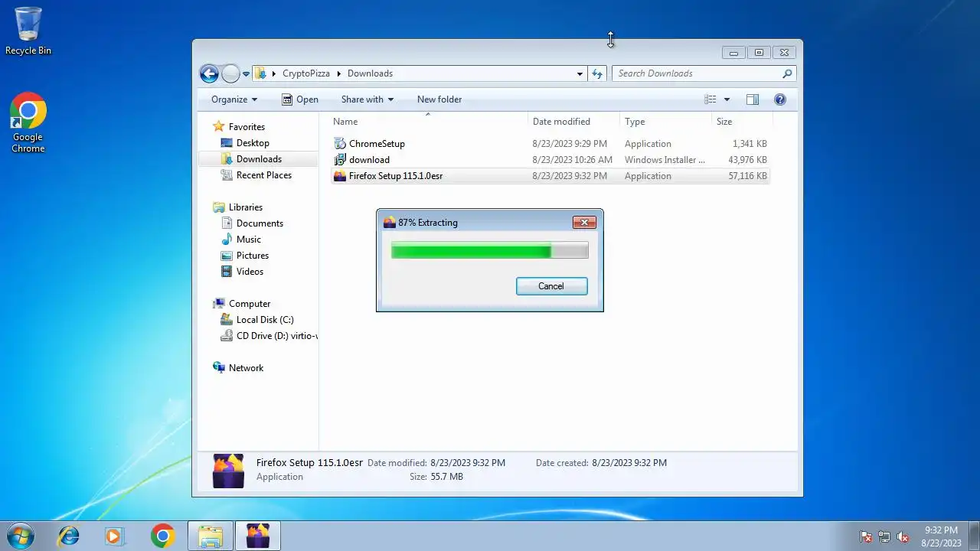980x551 pixels.
Task: Select the ChromeSetup file icon
Action: coord(340,144)
